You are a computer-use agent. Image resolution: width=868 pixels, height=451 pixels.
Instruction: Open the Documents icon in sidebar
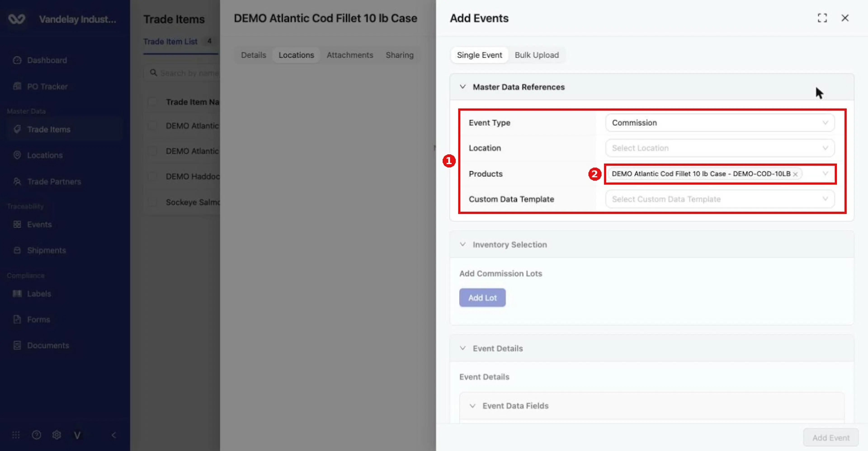pos(17,345)
